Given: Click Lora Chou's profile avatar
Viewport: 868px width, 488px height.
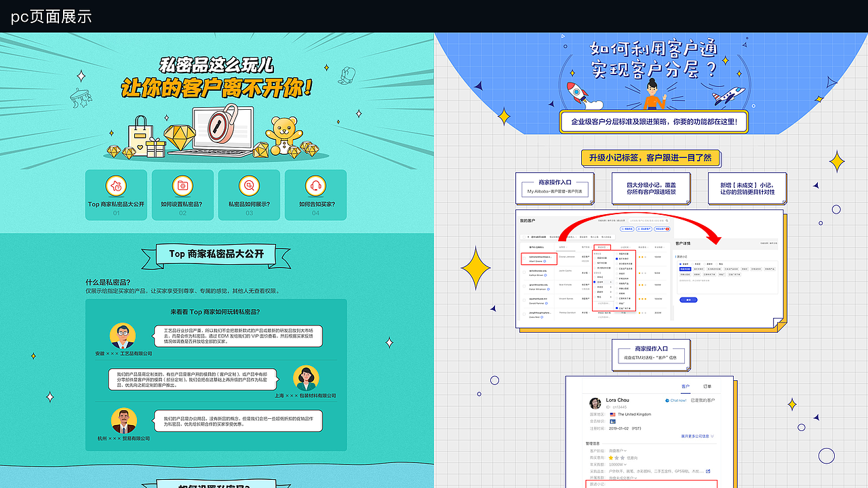Looking at the screenshot, I should 595,403.
